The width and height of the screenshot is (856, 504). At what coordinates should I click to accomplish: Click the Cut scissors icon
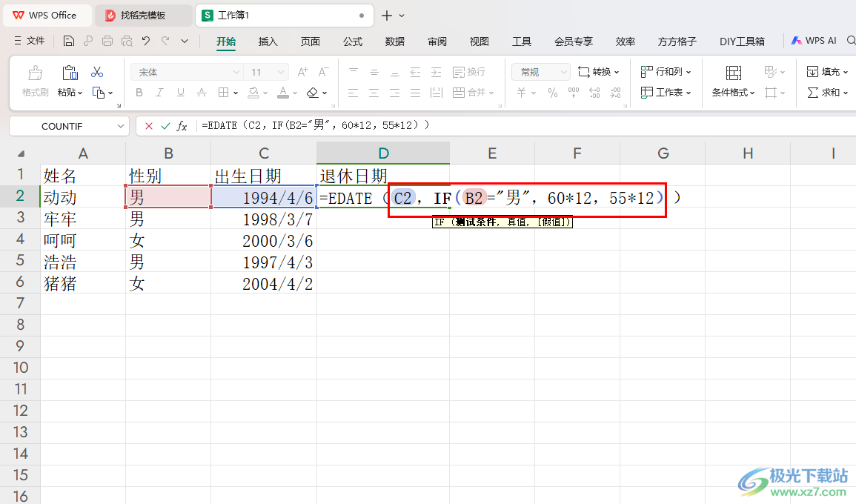point(97,72)
